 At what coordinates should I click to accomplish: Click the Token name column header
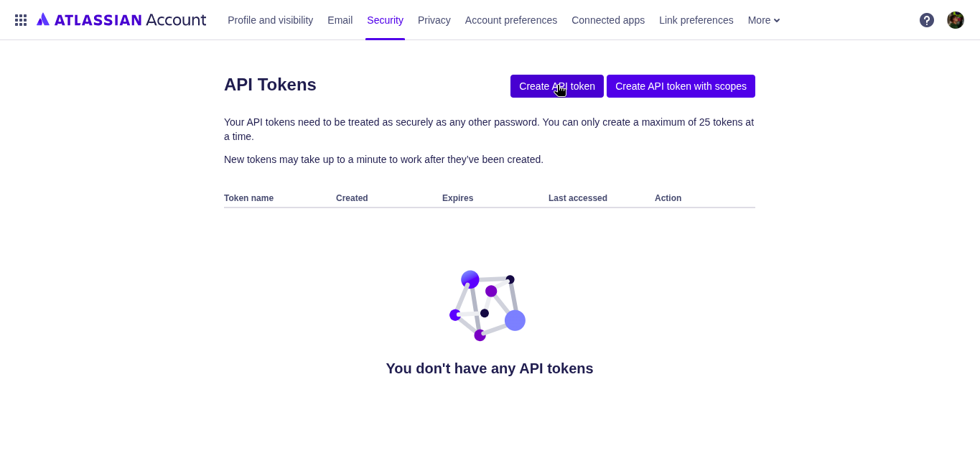pos(248,198)
